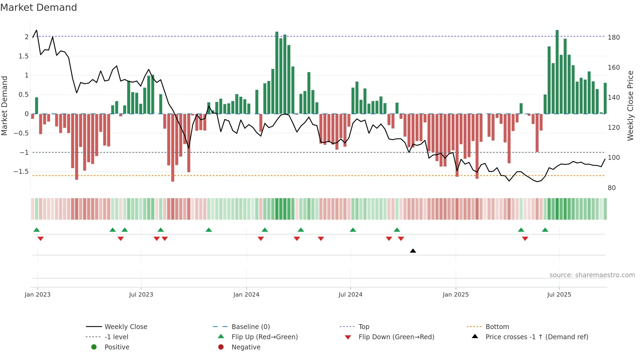This screenshot has width=644, height=362.
Task: Toggle the Positive legend entry
Action: (110, 347)
